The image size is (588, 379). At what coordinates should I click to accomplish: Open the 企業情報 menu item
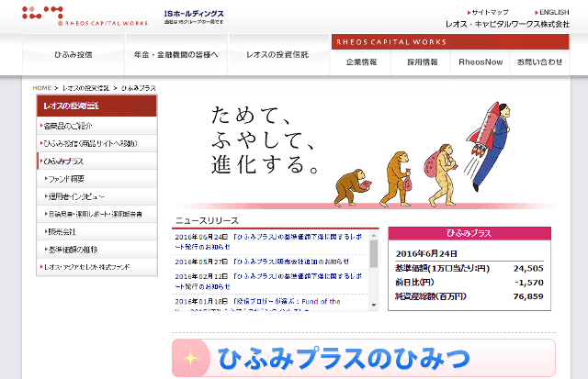[x=361, y=62]
